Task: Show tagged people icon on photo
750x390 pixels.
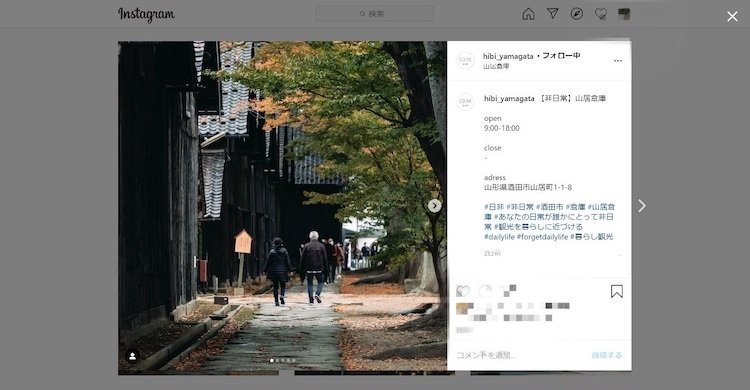Action: click(132, 356)
